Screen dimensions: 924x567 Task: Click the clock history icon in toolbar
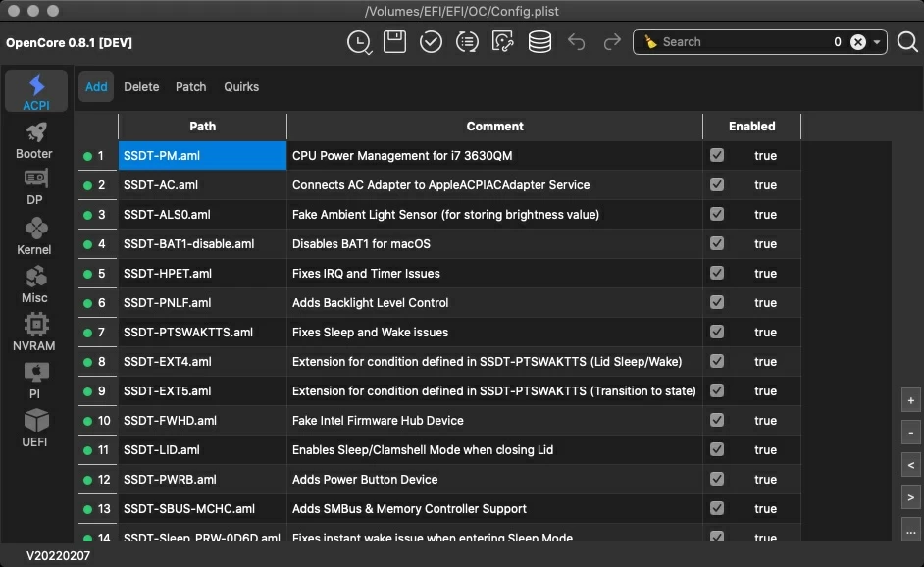[x=359, y=42]
